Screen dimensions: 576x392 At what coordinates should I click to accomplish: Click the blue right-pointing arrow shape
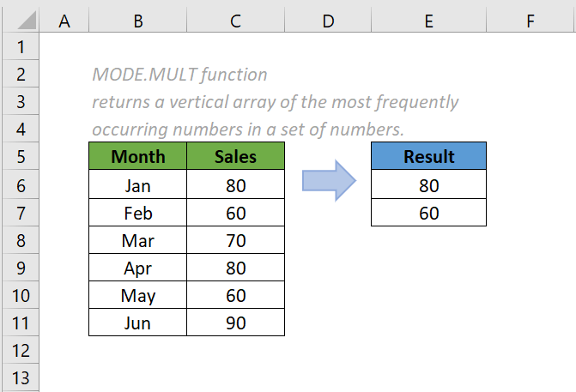329,181
